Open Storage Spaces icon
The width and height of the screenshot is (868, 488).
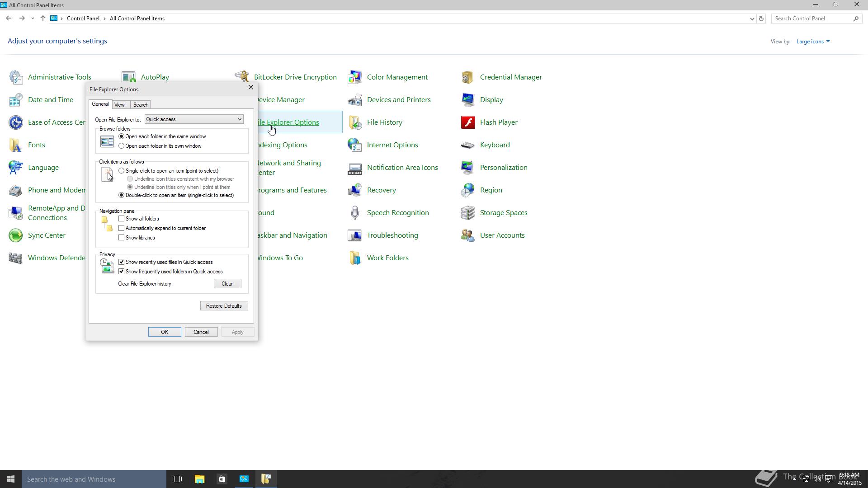(x=468, y=213)
